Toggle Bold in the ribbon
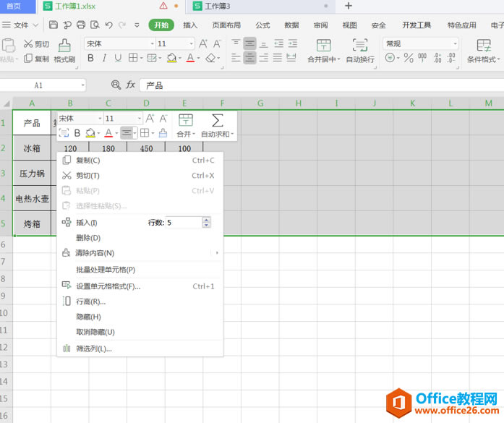 90,58
